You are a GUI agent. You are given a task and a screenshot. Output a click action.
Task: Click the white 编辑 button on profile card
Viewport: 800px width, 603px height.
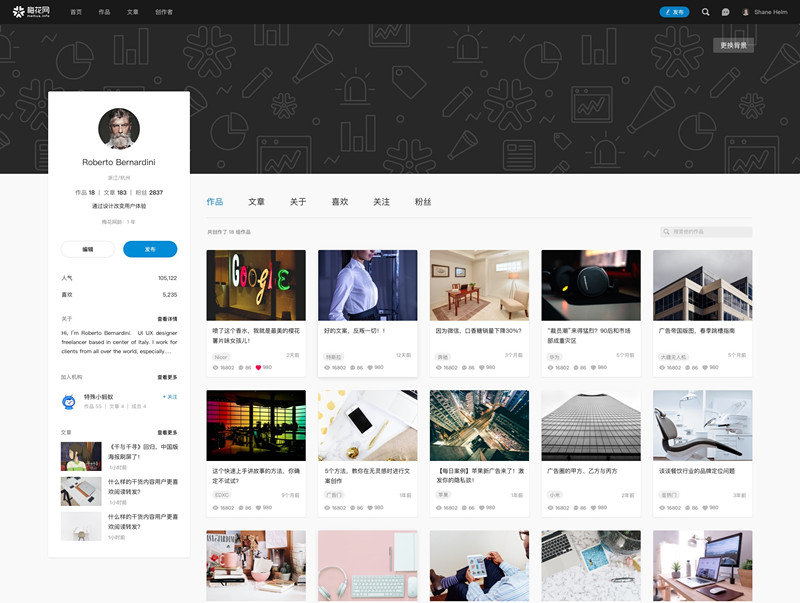87,249
